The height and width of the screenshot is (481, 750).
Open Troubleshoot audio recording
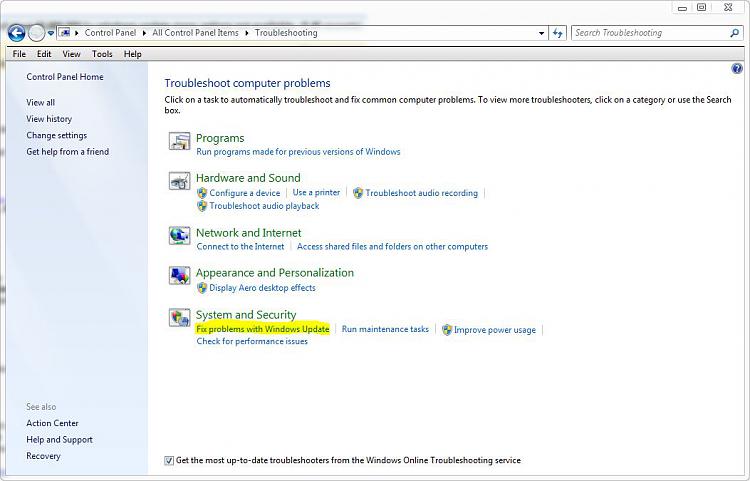421,193
